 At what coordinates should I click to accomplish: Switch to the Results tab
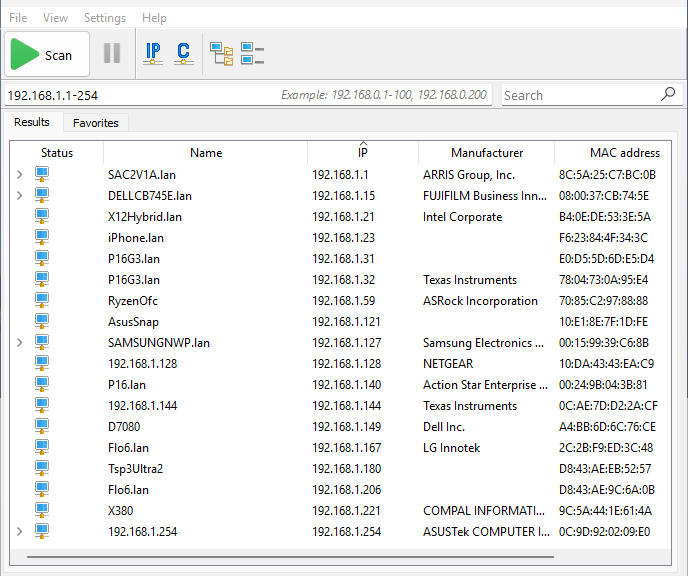tap(32, 122)
